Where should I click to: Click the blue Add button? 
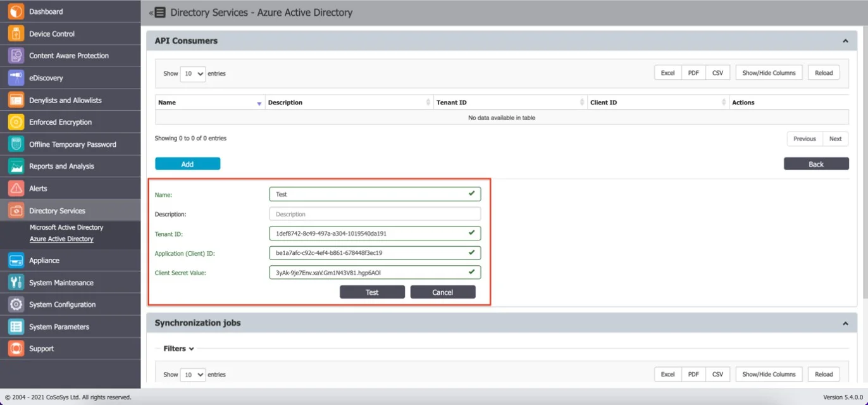click(x=187, y=164)
